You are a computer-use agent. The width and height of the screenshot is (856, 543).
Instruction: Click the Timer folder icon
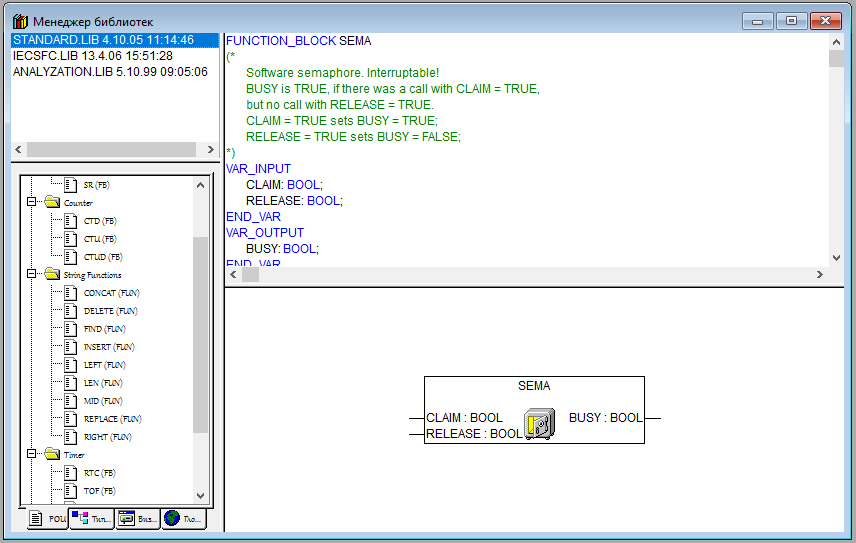point(51,455)
